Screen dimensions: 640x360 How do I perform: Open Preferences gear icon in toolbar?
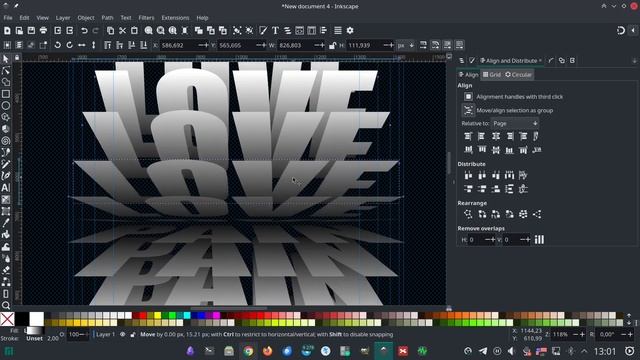pos(350,31)
